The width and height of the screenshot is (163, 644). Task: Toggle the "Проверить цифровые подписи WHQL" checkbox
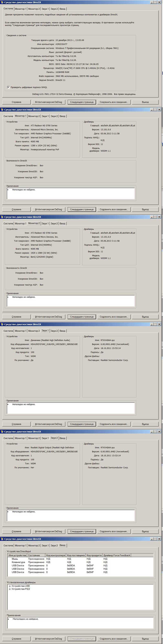pos(9,87)
